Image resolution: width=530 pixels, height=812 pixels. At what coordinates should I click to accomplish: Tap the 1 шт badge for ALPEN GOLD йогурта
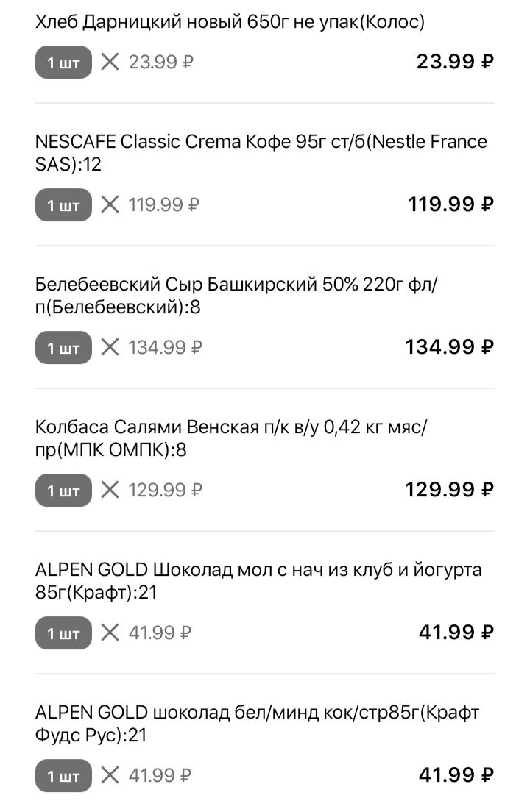64,633
